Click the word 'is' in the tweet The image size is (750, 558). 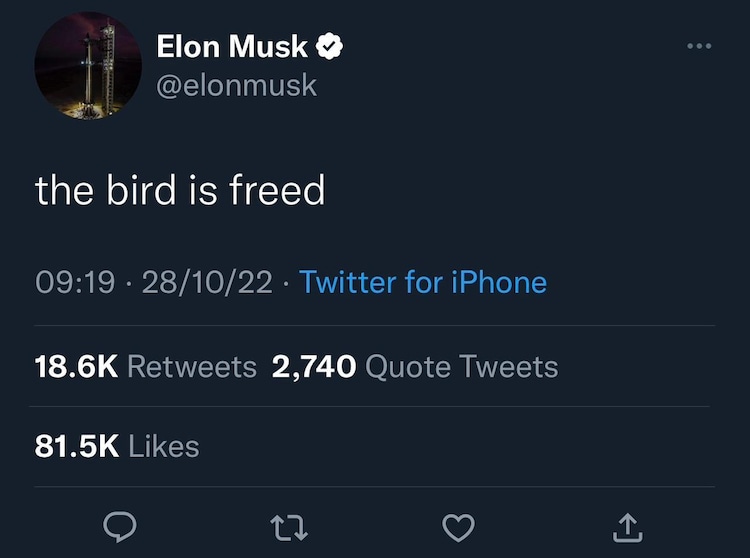point(203,190)
